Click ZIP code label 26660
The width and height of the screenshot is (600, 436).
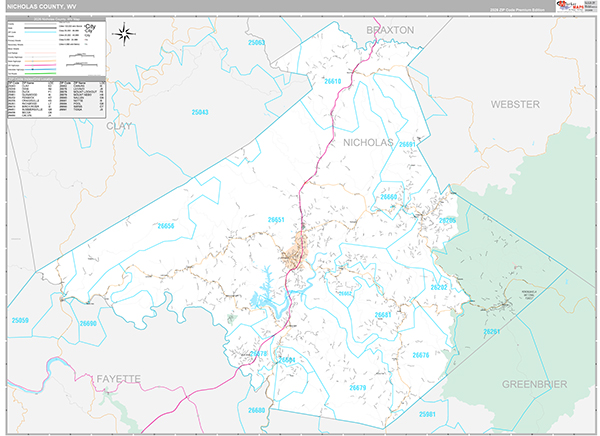pos(389,197)
